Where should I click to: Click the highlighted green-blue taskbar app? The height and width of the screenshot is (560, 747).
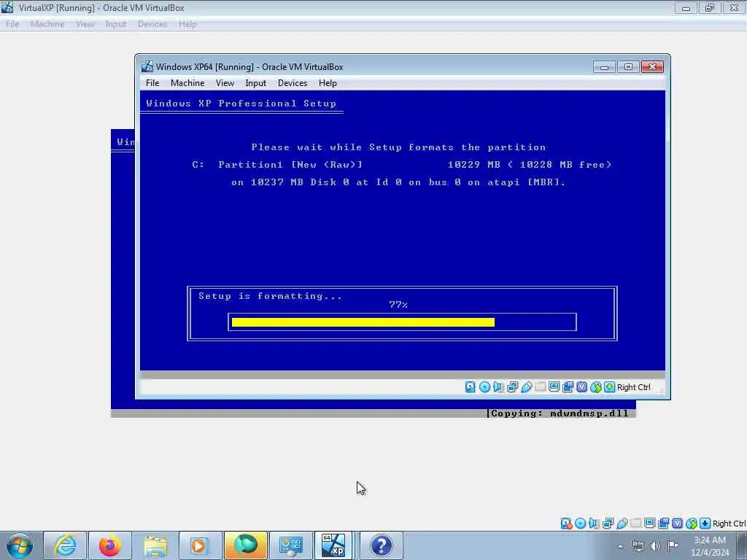(245, 545)
